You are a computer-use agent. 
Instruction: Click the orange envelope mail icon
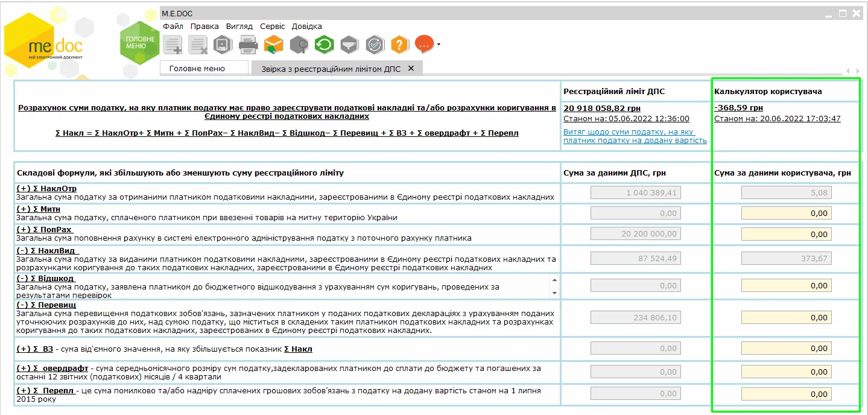pos(274,45)
